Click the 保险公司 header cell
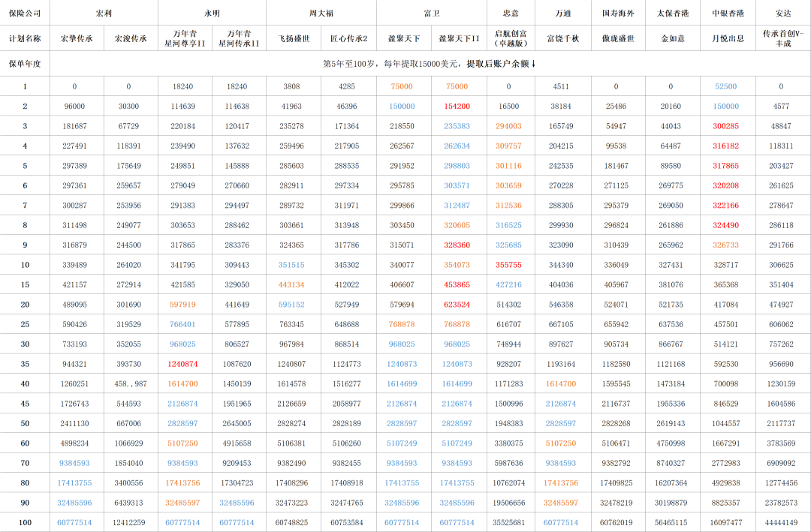Screen dimensions: 811x532 (25, 14)
